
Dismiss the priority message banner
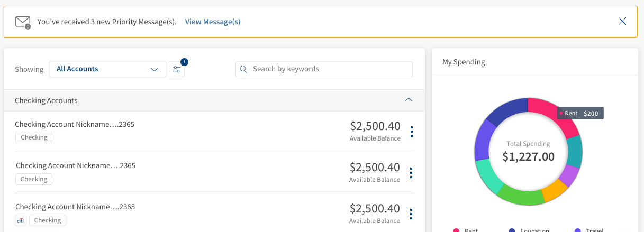622,21
